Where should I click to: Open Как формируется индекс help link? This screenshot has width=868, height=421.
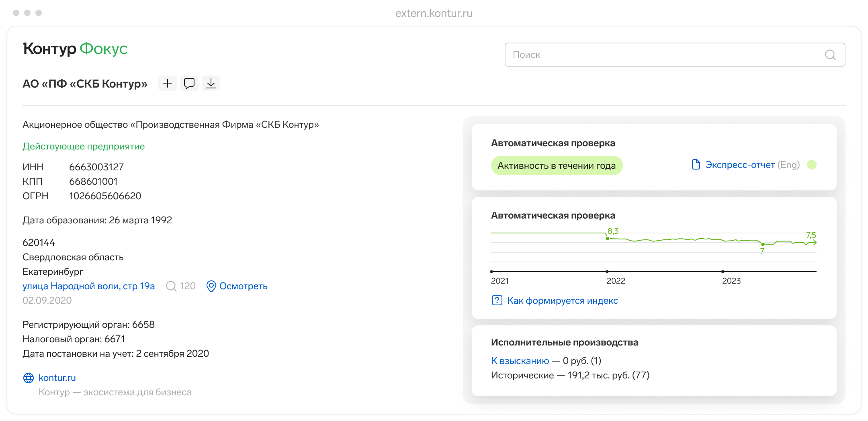pyautogui.click(x=562, y=300)
